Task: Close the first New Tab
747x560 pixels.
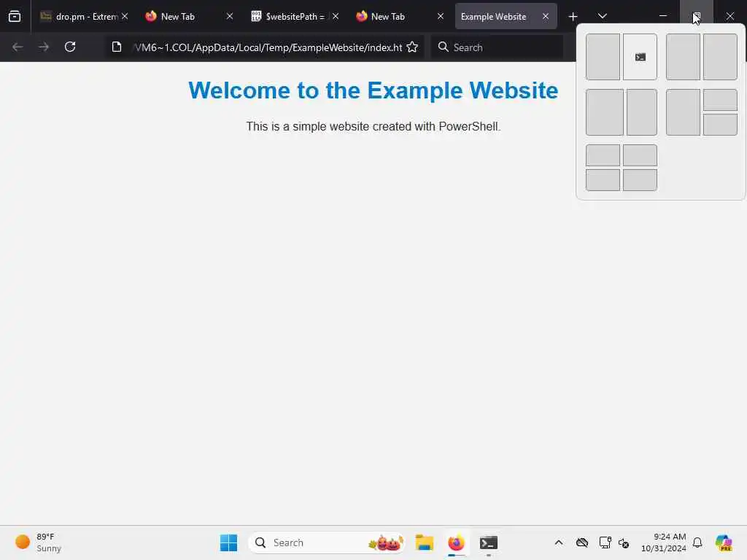Action: (x=230, y=16)
